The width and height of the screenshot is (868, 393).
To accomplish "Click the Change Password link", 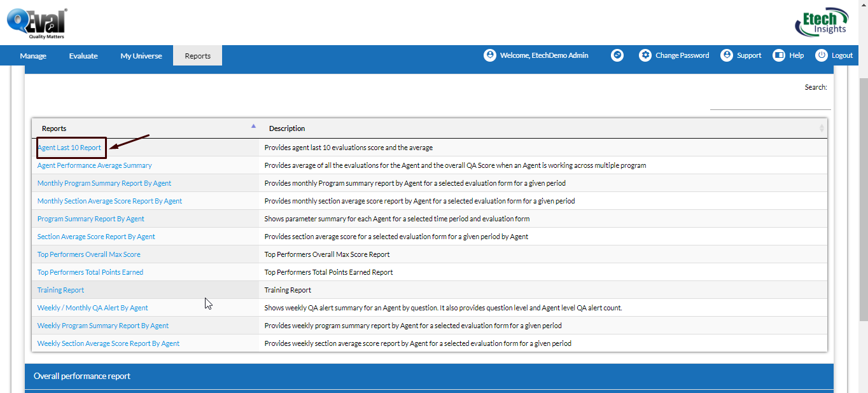I will click(682, 55).
